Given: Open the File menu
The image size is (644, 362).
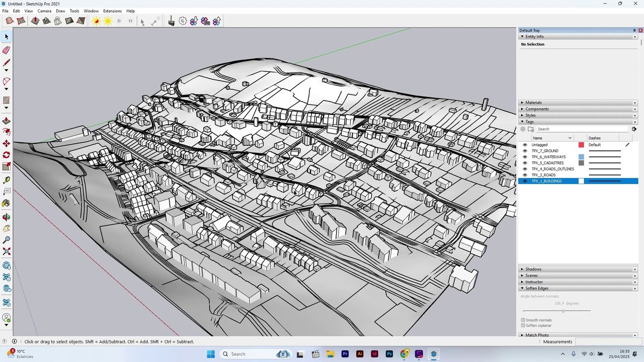Looking at the screenshot, I should 5,11.
